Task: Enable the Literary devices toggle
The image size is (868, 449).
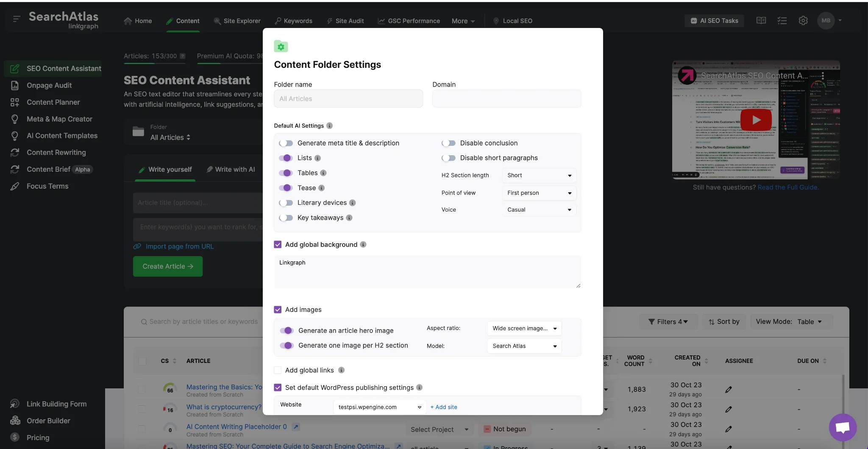Action: point(286,203)
